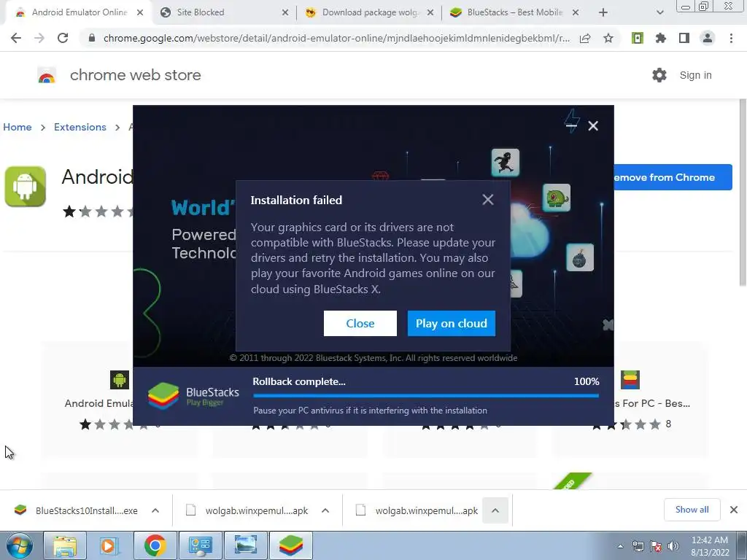Switch to Android Emulator Online tab
Image resolution: width=747 pixels, height=560 pixels.
[x=79, y=12]
